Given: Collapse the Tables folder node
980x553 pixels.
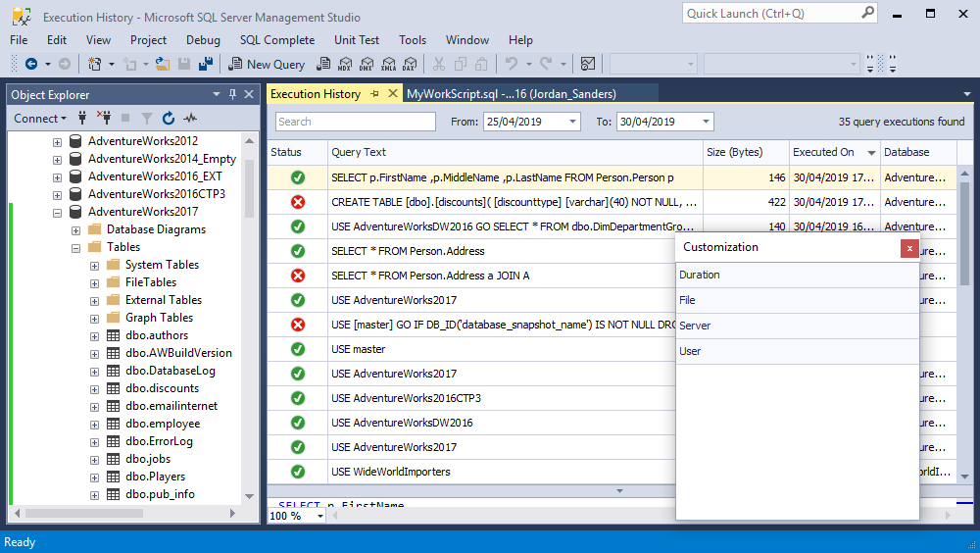Looking at the screenshot, I should click(x=75, y=248).
